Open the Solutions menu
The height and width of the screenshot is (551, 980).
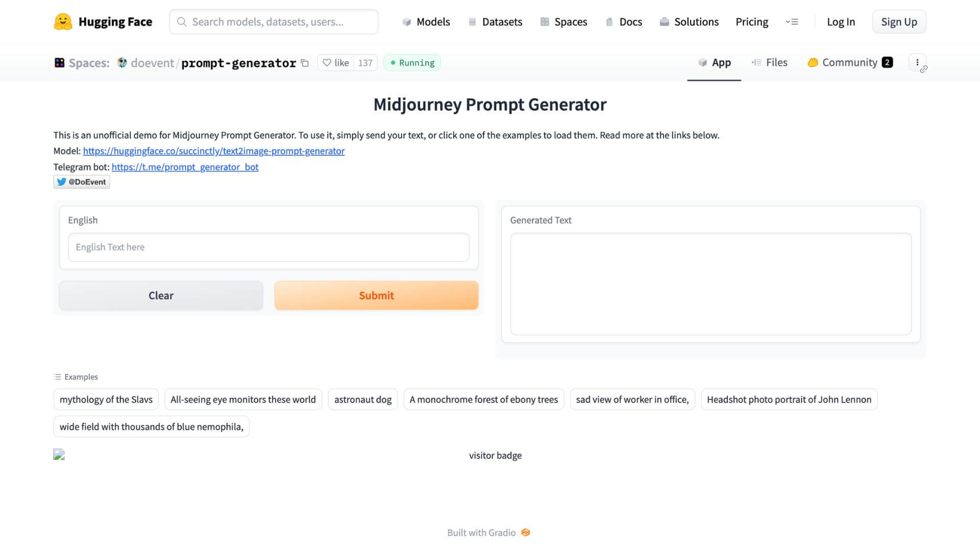click(689, 22)
